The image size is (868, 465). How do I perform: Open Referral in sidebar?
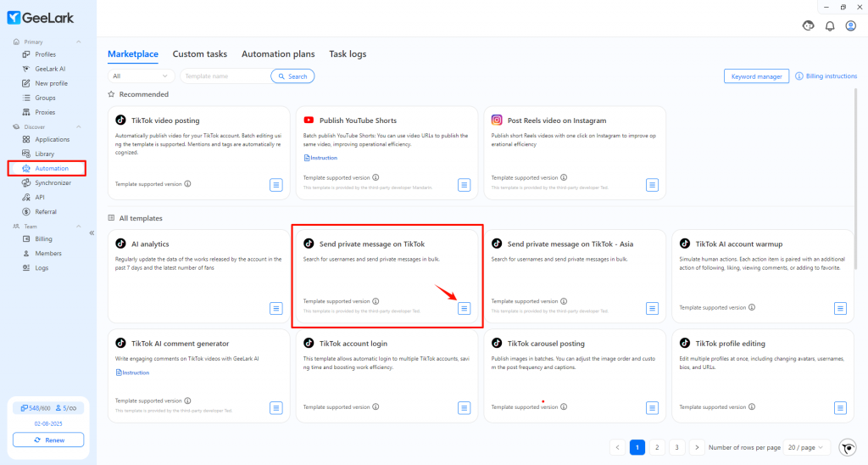(x=47, y=212)
